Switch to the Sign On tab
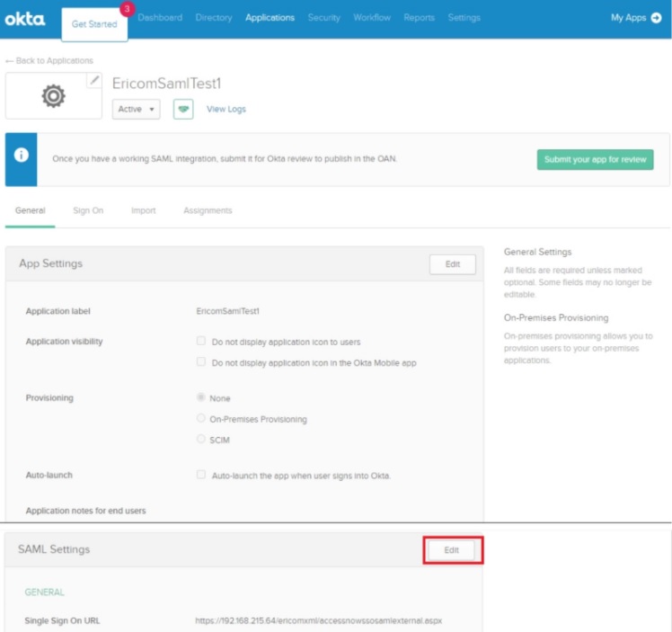Viewport: 672px width, 632px height. click(x=88, y=210)
